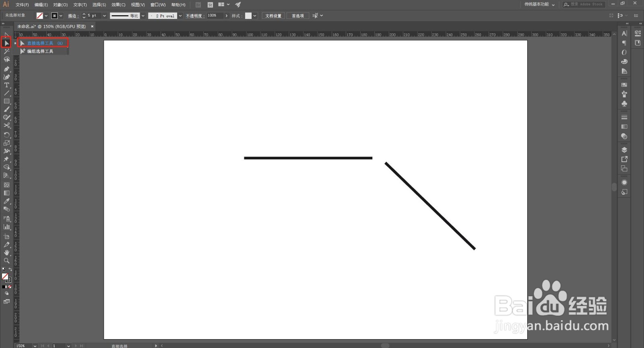Toggle drawing mode icon
The width and height of the screenshot is (644, 348).
tap(6, 294)
